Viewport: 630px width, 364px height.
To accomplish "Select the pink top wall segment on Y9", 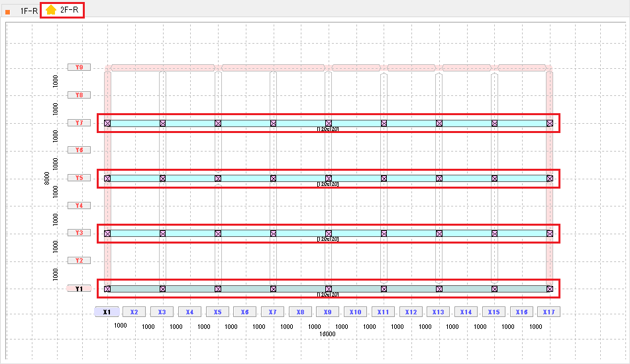I will (x=162, y=68).
